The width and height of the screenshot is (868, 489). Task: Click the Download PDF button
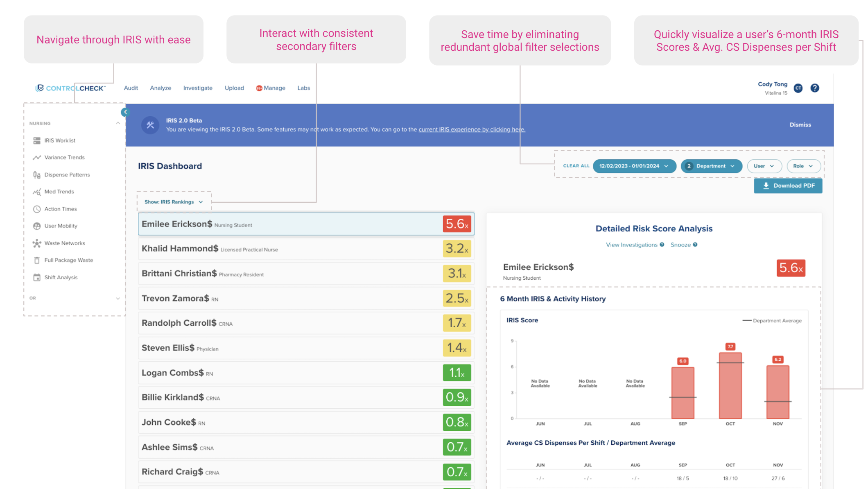tap(788, 186)
